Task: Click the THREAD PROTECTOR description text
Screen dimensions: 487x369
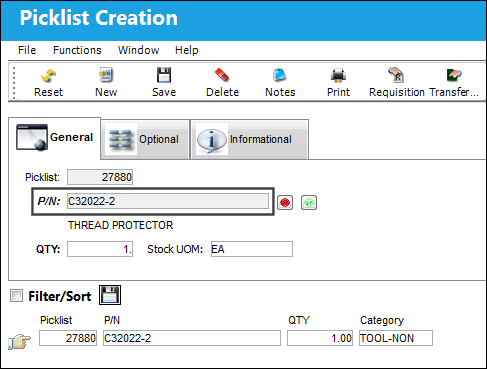Action: 121,225
